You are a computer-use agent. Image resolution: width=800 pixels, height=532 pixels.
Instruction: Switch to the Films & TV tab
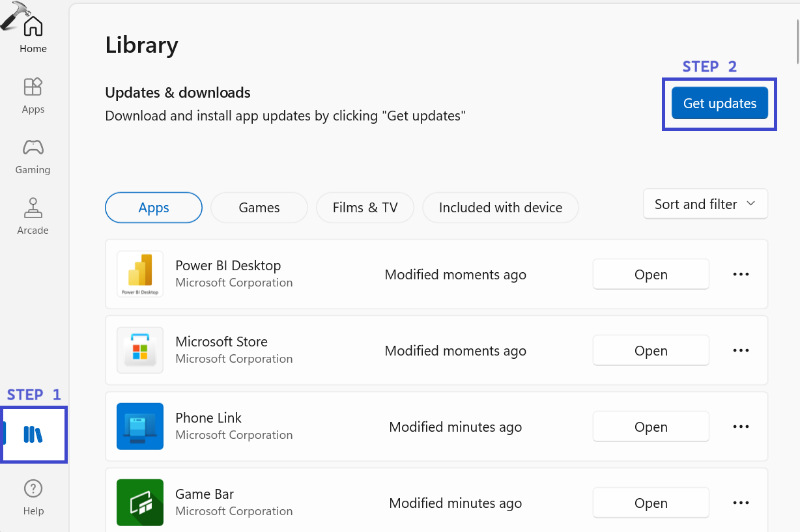coord(365,208)
